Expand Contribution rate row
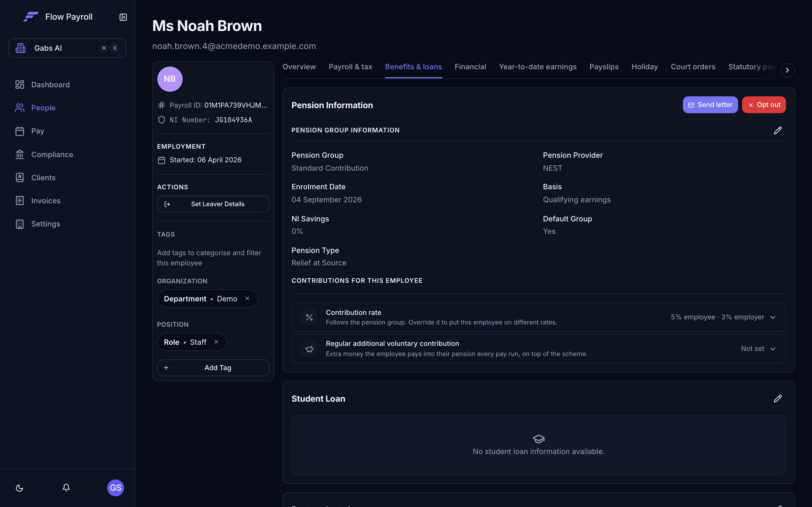 tap(539, 317)
